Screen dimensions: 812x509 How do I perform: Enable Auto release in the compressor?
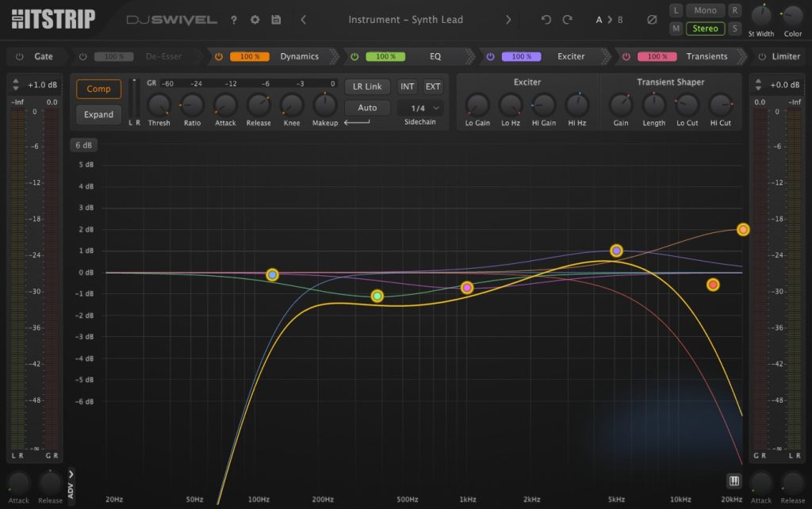coord(367,107)
